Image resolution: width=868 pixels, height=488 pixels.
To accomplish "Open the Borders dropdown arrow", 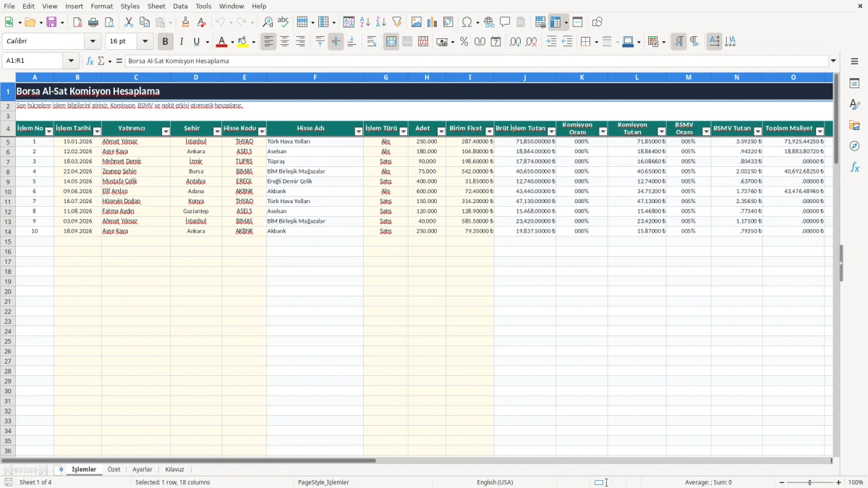I will [595, 42].
